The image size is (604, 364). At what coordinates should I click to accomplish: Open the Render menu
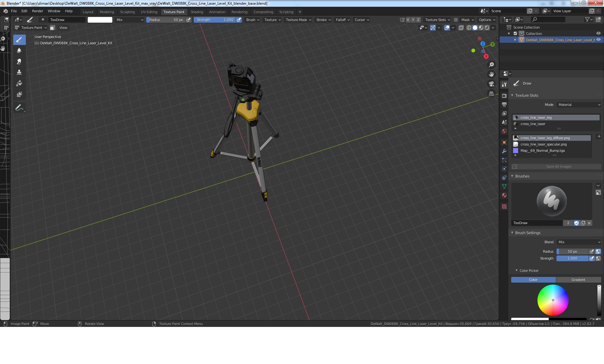pos(37,11)
